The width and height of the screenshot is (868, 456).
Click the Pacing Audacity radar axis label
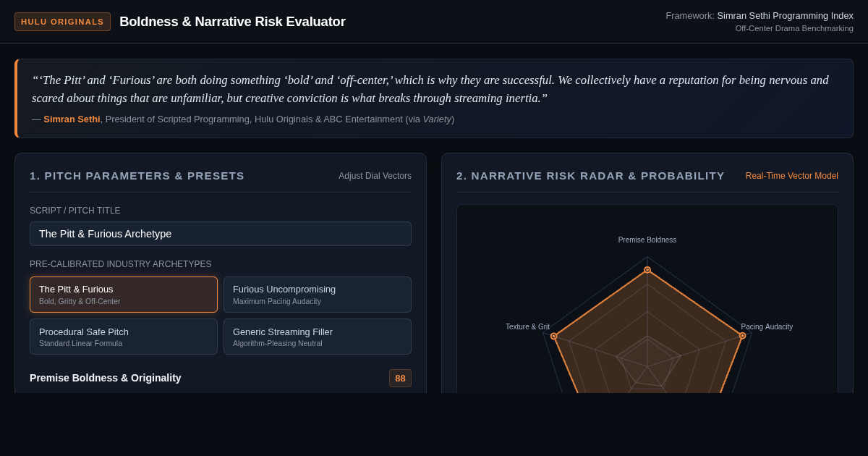(x=767, y=327)
